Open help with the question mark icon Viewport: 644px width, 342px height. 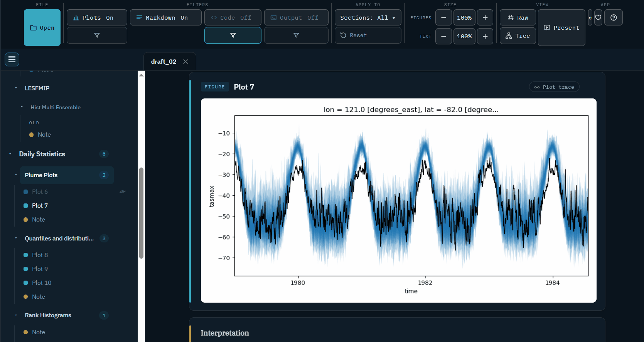[x=614, y=18]
